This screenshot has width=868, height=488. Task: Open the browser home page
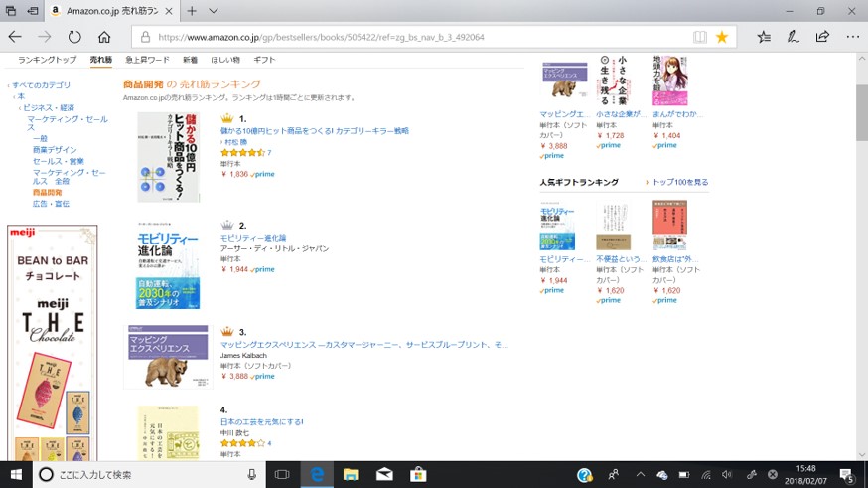click(x=104, y=37)
